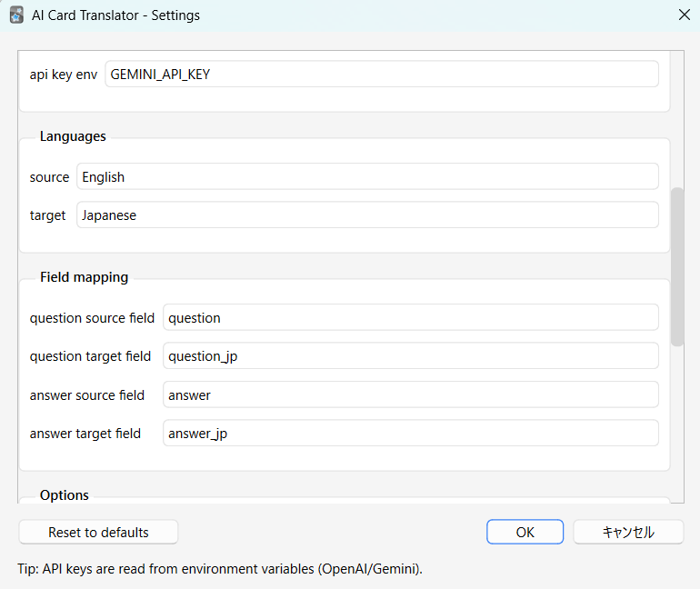The width and height of the screenshot is (700, 589).
Task: Focus the api key env text box
Action: 381,75
